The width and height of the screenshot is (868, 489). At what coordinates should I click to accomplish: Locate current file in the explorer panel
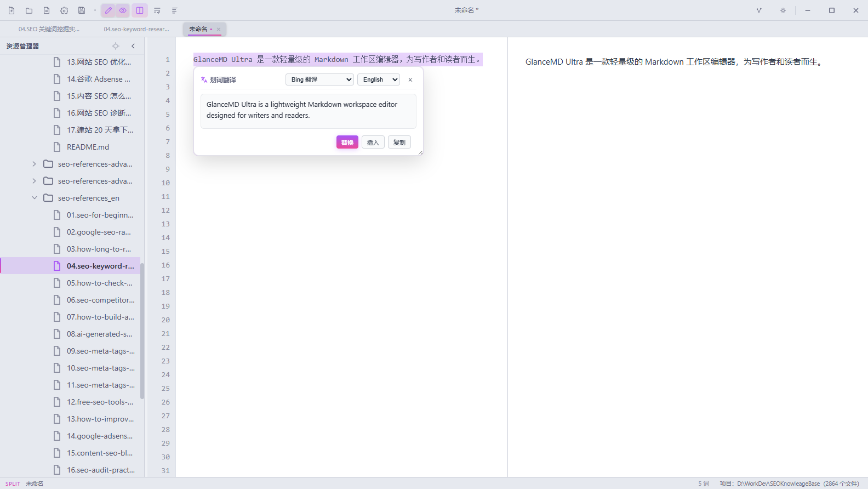[116, 46]
